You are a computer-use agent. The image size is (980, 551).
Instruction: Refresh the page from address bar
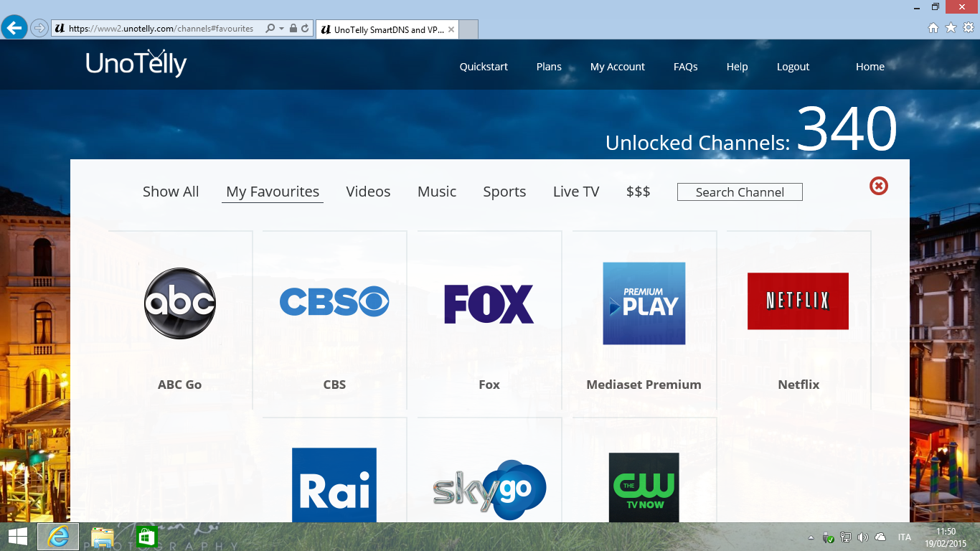(x=305, y=29)
